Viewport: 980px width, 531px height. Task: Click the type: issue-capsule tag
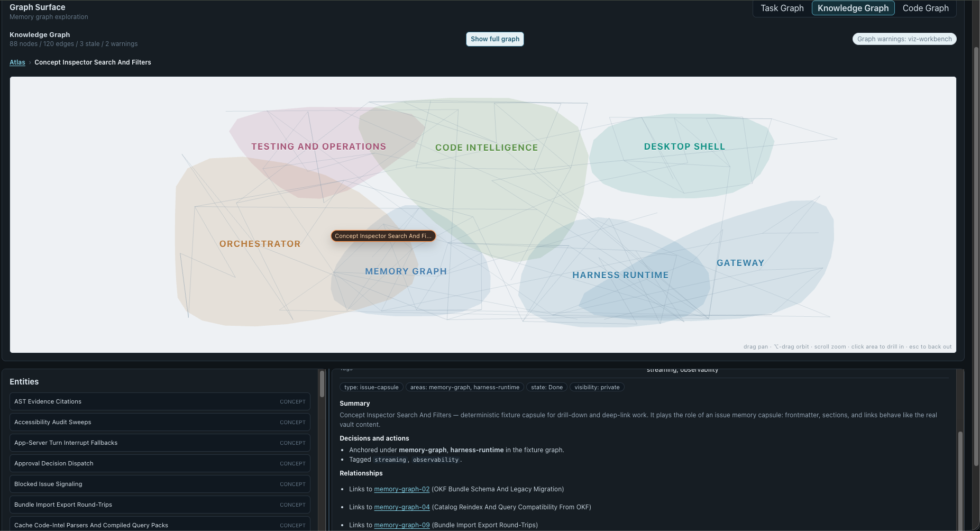[371, 388]
